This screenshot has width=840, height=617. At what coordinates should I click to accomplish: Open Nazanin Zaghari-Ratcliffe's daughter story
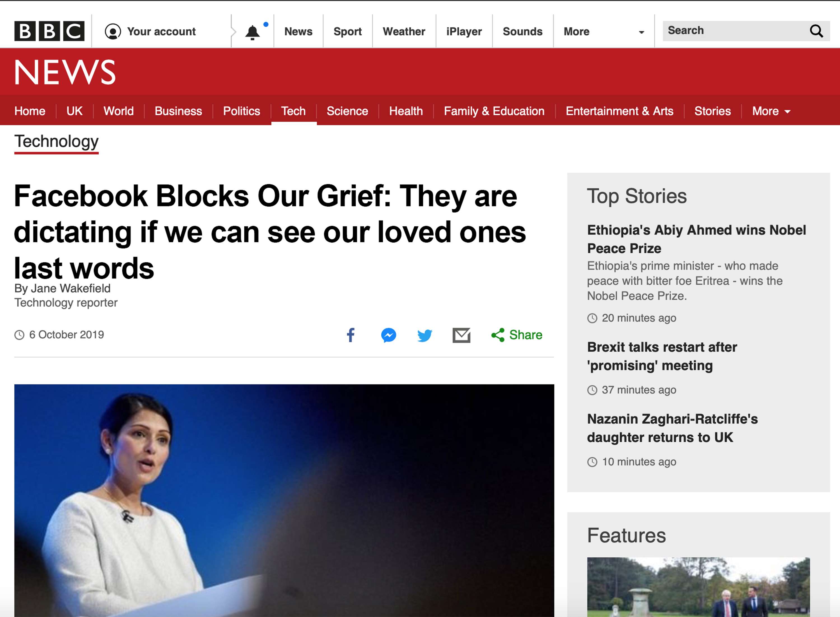pos(672,428)
